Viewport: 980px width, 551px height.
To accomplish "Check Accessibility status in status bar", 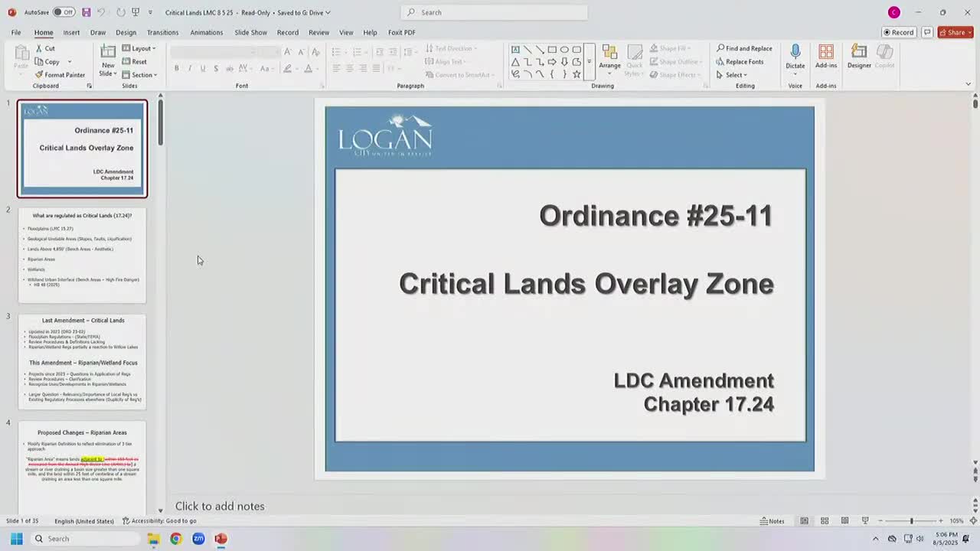I will pyautogui.click(x=159, y=521).
